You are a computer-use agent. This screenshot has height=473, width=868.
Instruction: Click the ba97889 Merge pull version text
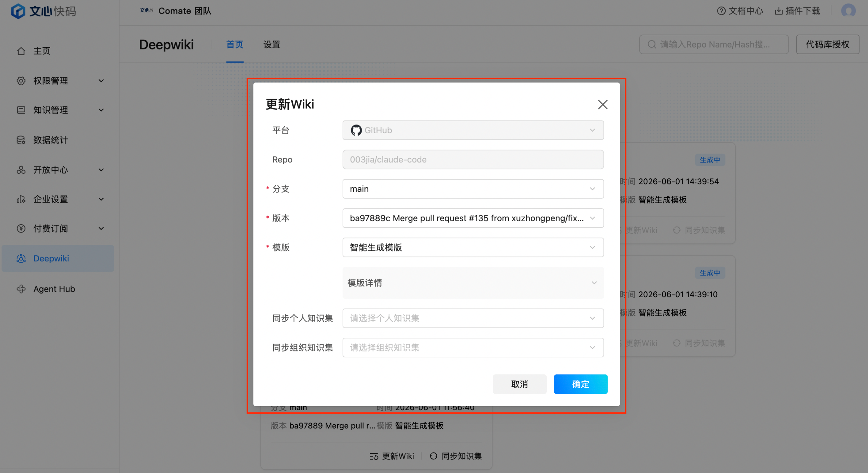tap(332, 426)
